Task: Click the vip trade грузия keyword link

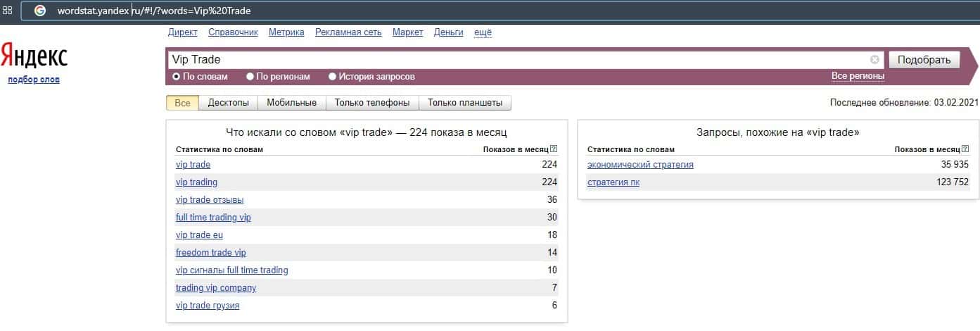Action: coord(208,306)
